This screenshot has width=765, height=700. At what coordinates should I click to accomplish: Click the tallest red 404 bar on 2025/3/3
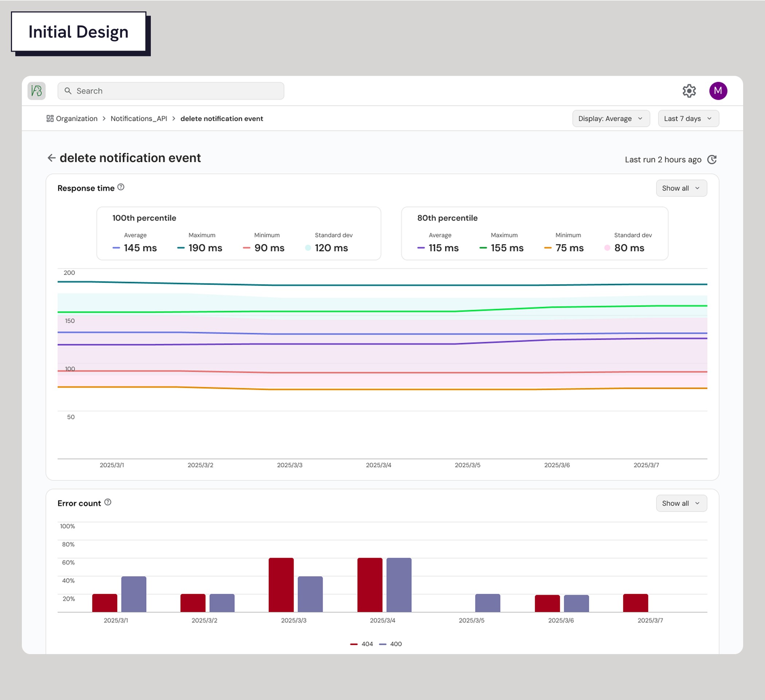point(281,584)
